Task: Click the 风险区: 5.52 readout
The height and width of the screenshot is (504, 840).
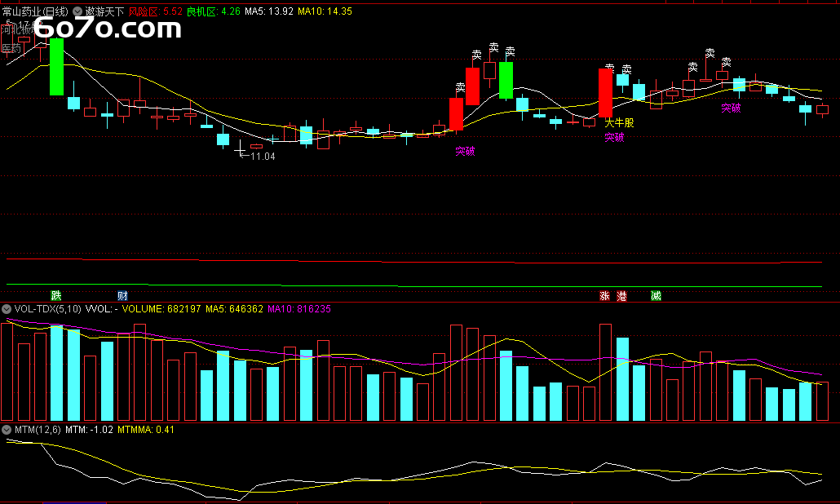Action: 155,11
